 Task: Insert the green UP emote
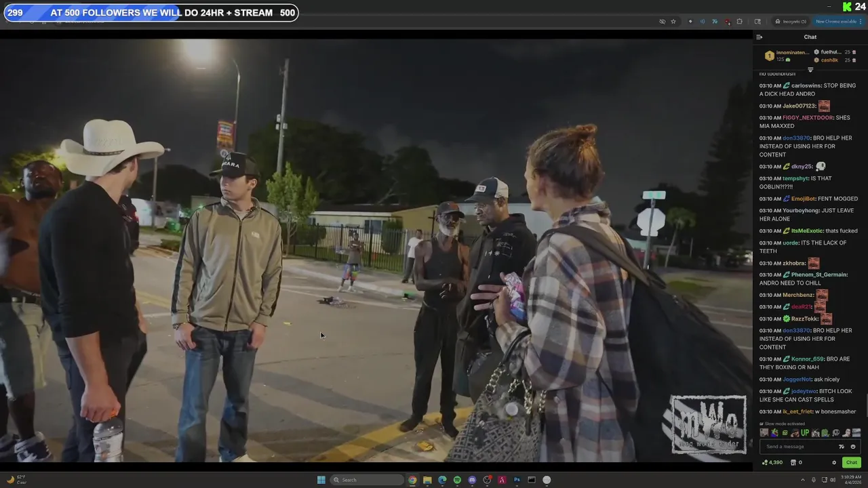click(x=805, y=433)
